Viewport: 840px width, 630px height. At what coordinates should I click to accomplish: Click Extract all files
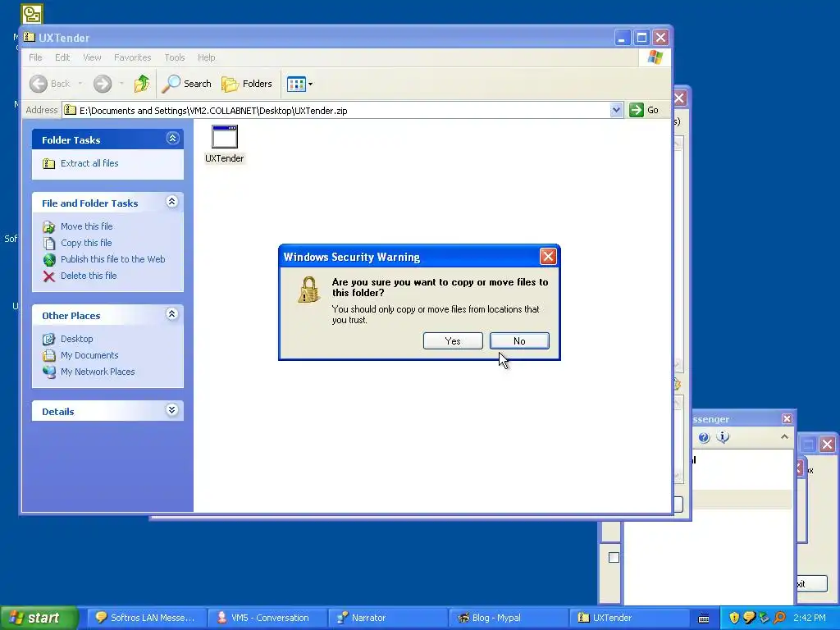(x=89, y=163)
